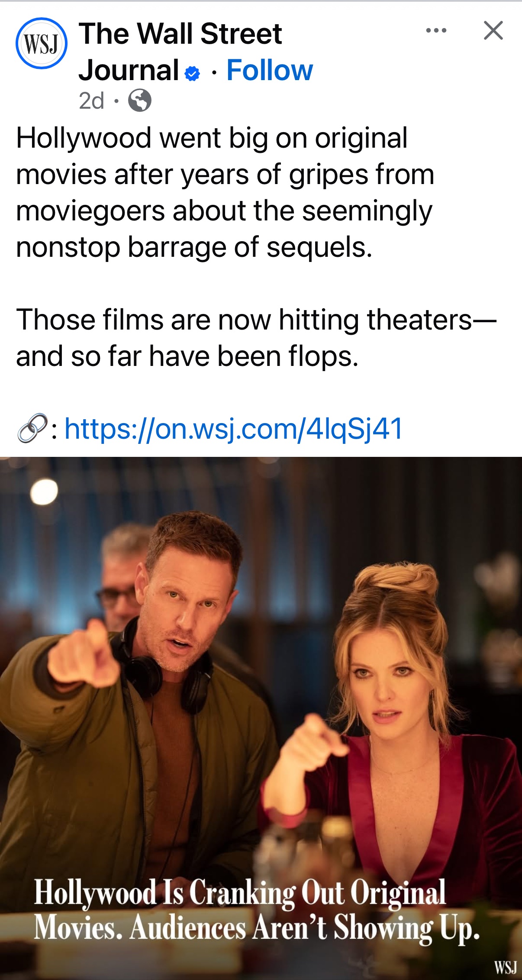Image resolution: width=522 pixels, height=980 pixels.
Task: Click the globe public audience icon
Action: click(x=140, y=100)
